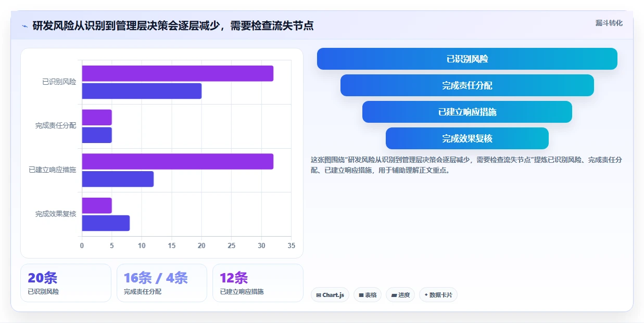Click the purple bar for 完成效果复核
This screenshot has width=644, height=323.
[97, 205]
